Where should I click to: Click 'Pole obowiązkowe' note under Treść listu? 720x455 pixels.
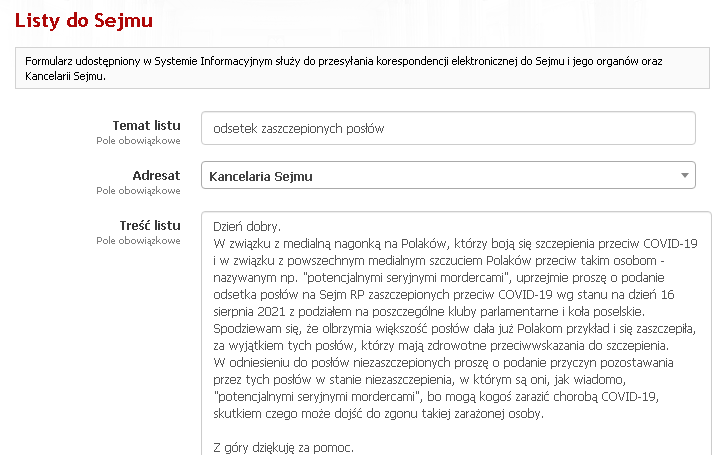[x=138, y=240]
